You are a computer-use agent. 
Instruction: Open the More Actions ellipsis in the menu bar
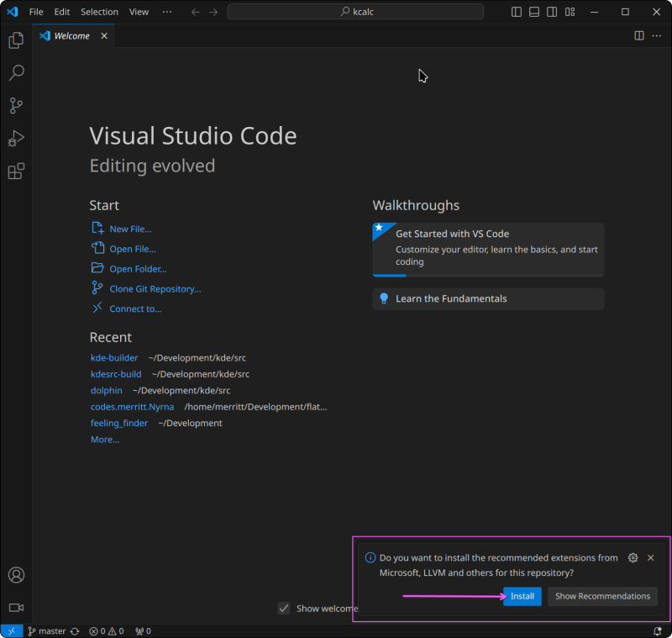tap(166, 12)
